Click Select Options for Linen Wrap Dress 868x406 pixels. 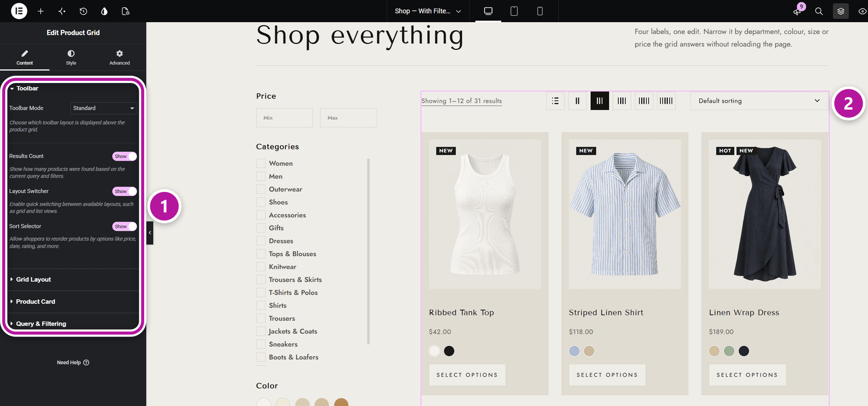747,375
